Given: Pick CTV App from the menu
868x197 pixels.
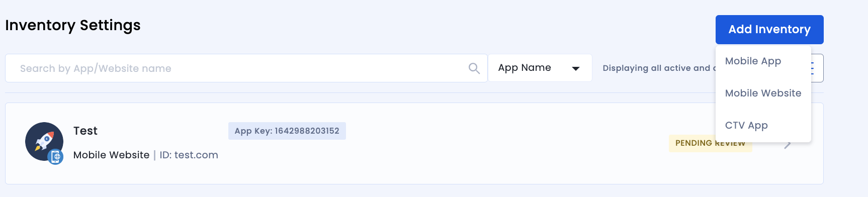Looking at the screenshot, I should click(x=746, y=125).
